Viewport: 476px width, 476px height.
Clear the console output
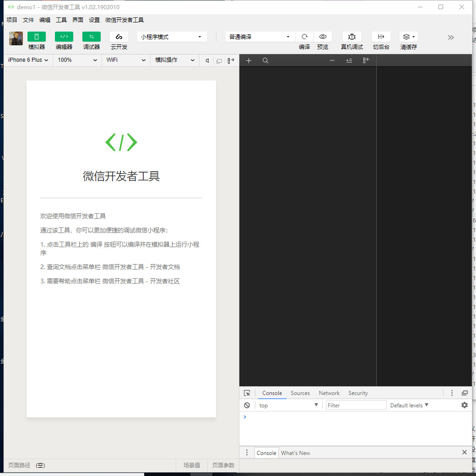pos(247,405)
